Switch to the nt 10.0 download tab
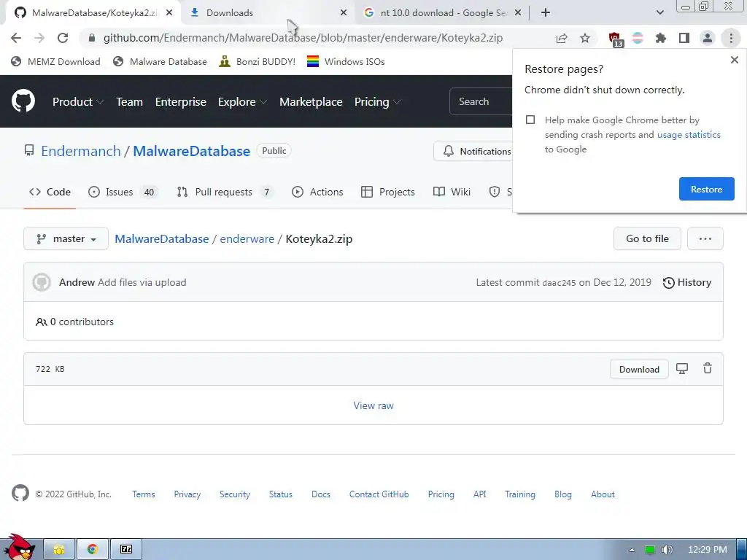The image size is (747, 560). point(443,13)
